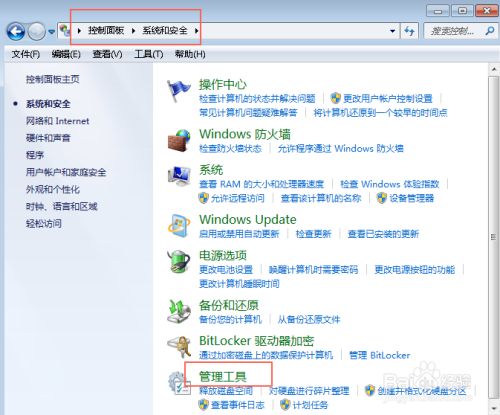Open the 查看(V) menu
This screenshot has height=415, width=500.
tap(107, 54)
